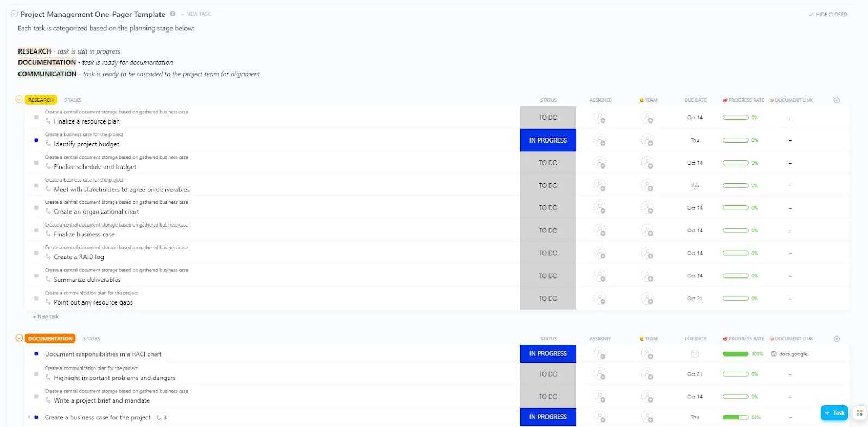Screen dimensions: 868x427
Task: Toggle status square of Document responsibilities RACI chart
Action: tap(36, 354)
